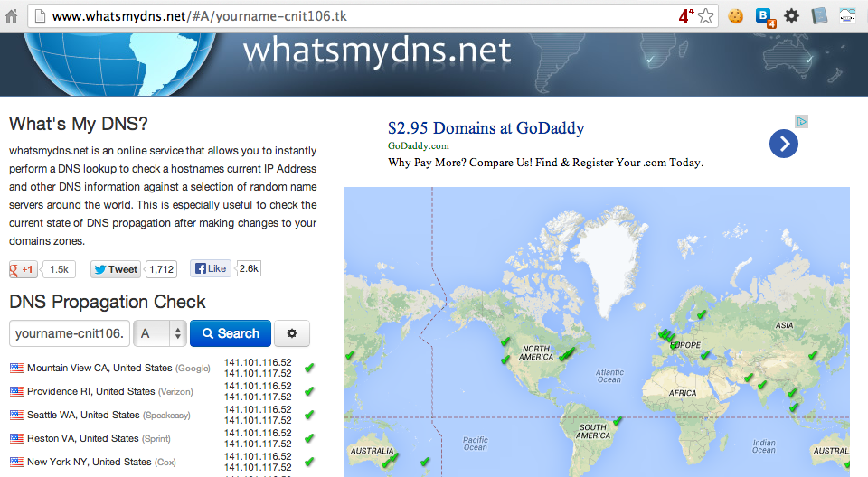This screenshot has height=477, width=868.
Task: Click the browser home icon
Action: tap(11, 16)
